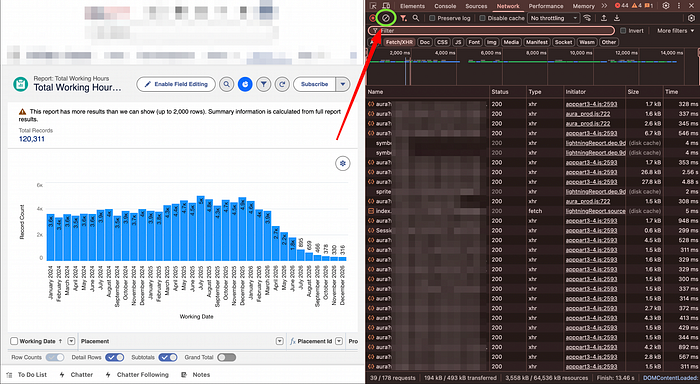Switch to the Elements tab

coord(412,6)
